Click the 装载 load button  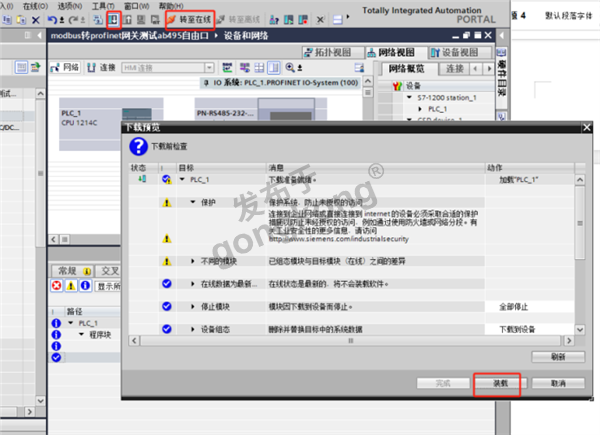[500, 383]
